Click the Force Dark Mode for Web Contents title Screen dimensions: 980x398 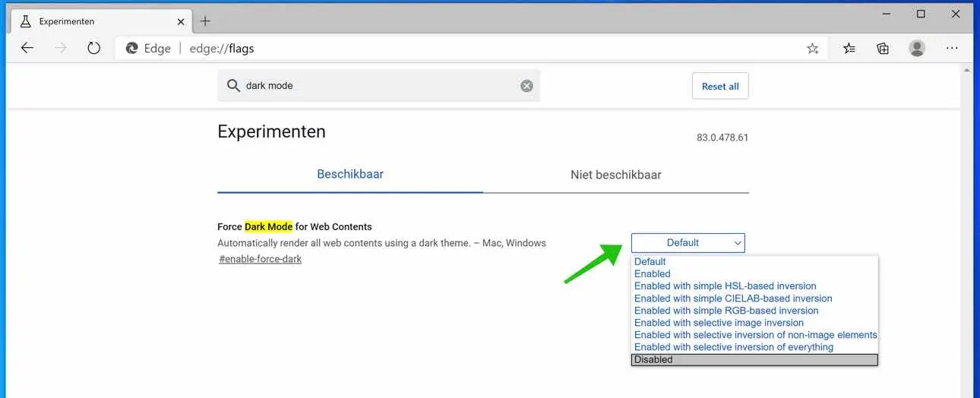(x=295, y=227)
